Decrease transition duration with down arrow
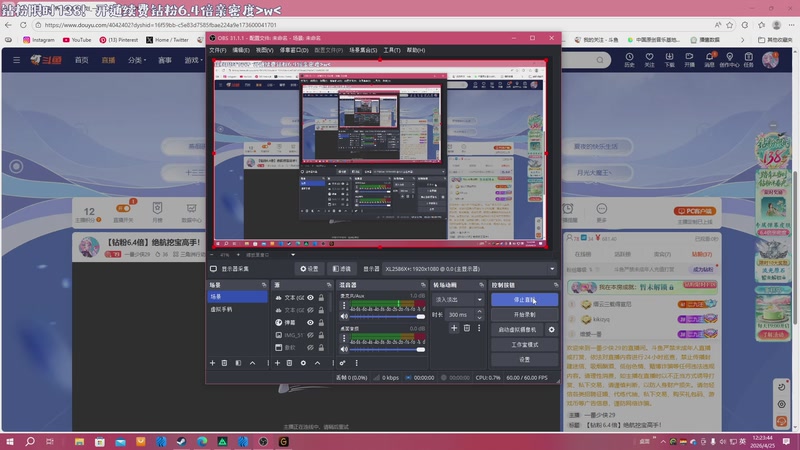This screenshot has width=800, height=450. (x=479, y=317)
